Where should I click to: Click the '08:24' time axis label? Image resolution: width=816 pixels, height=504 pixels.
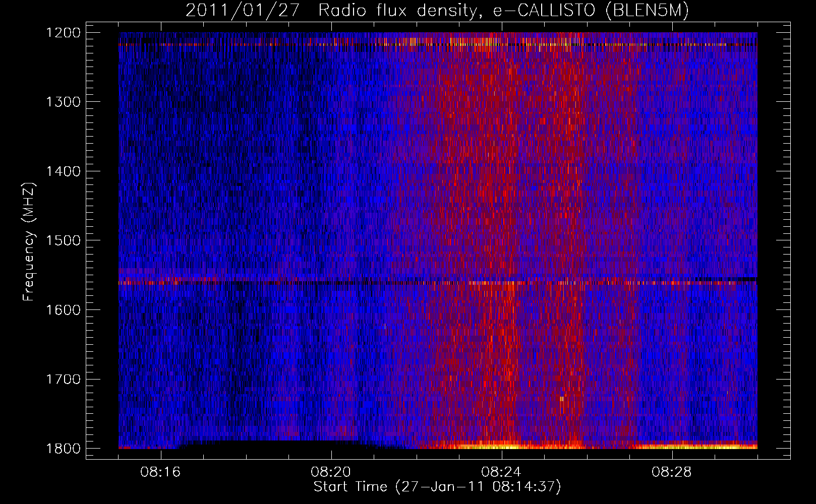pyautogui.click(x=501, y=472)
